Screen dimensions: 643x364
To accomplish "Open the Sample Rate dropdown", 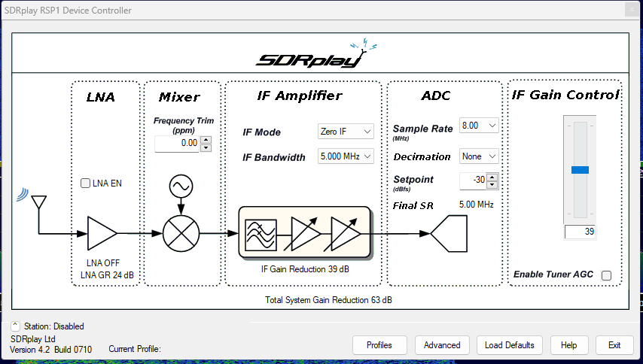I will [x=479, y=126].
